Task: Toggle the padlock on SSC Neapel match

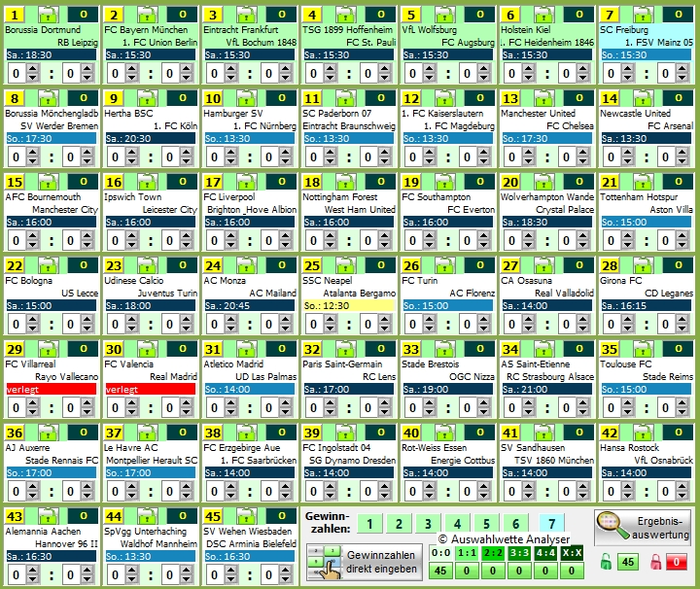Action: pos(345,265)
